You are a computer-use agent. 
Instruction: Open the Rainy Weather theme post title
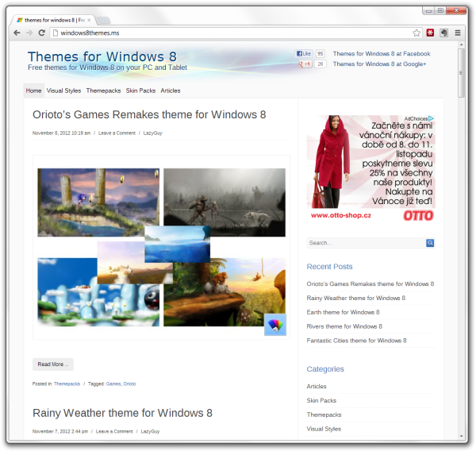[x=122, y=413]
